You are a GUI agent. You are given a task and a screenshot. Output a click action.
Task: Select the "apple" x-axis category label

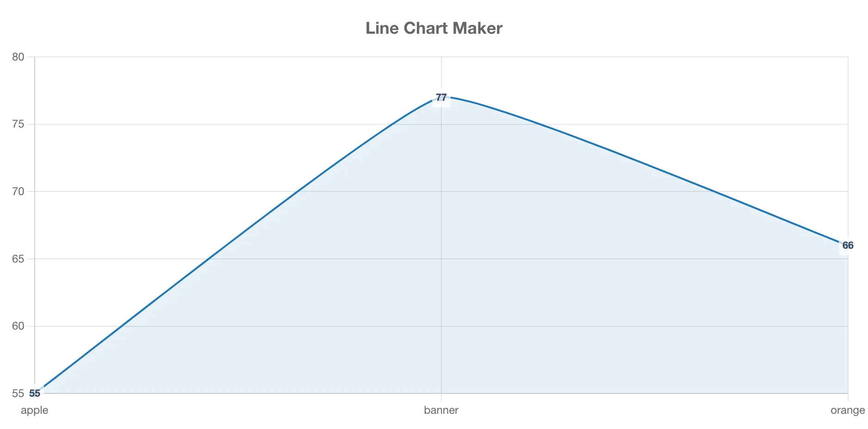pyautogui.click(x=34, y=411)
